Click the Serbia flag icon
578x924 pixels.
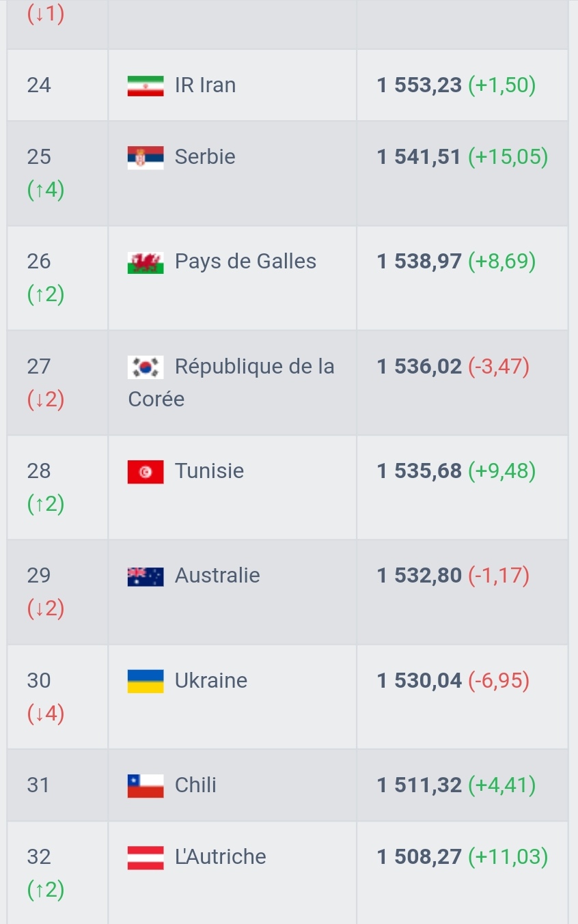click(146, 157)
